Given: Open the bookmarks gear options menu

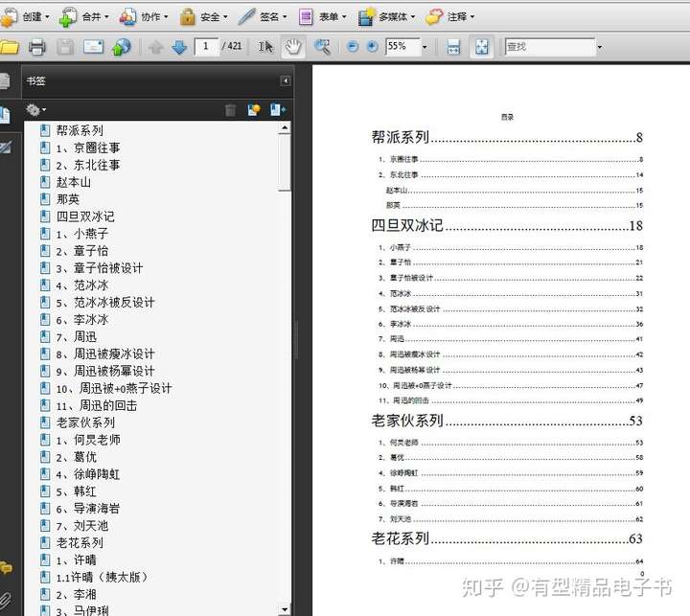Looking at the screenshot, I should (35, 109).
